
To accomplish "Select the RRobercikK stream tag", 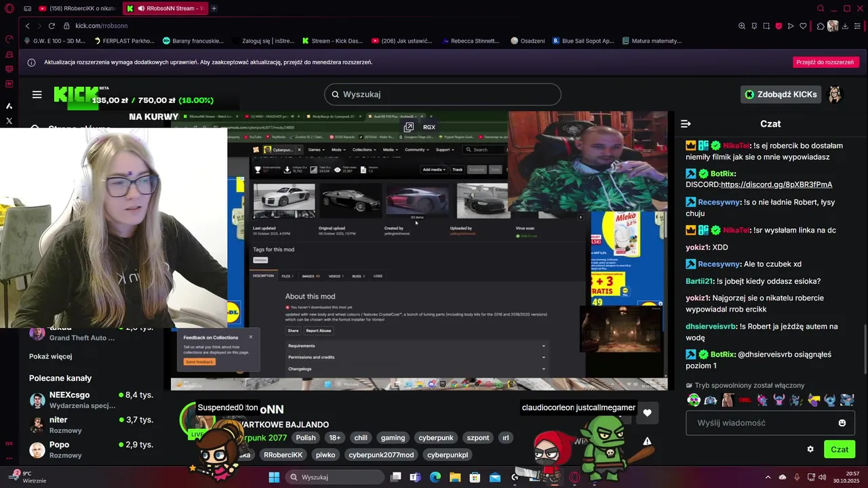I will click(x=283, y=455).
